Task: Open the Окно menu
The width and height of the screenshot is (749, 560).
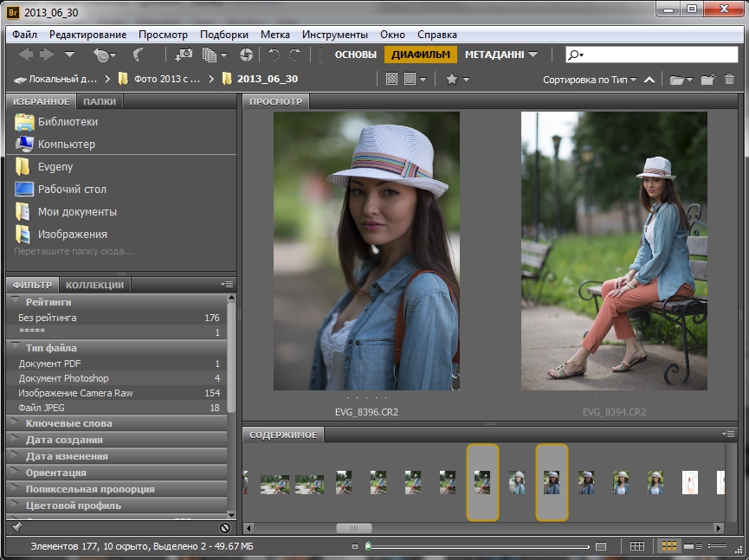Action: tap(392, 35)
